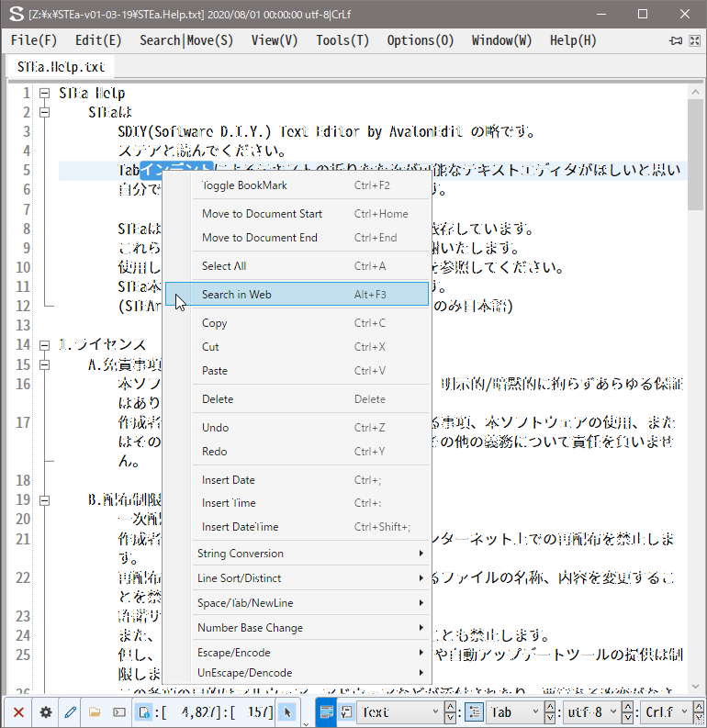Click Search in Web menu entry
The image size is (707, 728).
coord(297,295)
